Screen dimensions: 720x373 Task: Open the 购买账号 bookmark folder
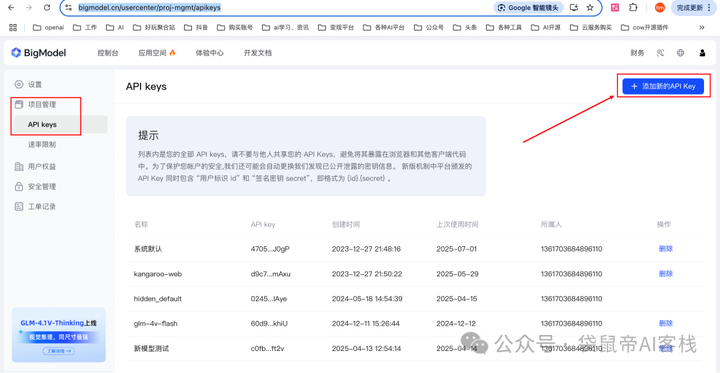click(x=234, y=27)
